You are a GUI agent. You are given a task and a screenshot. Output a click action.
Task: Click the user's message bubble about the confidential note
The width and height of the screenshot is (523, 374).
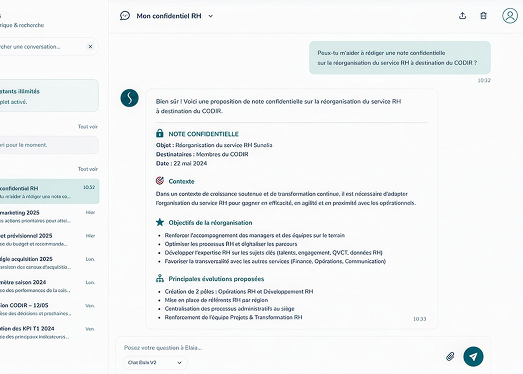click(400, 58)
